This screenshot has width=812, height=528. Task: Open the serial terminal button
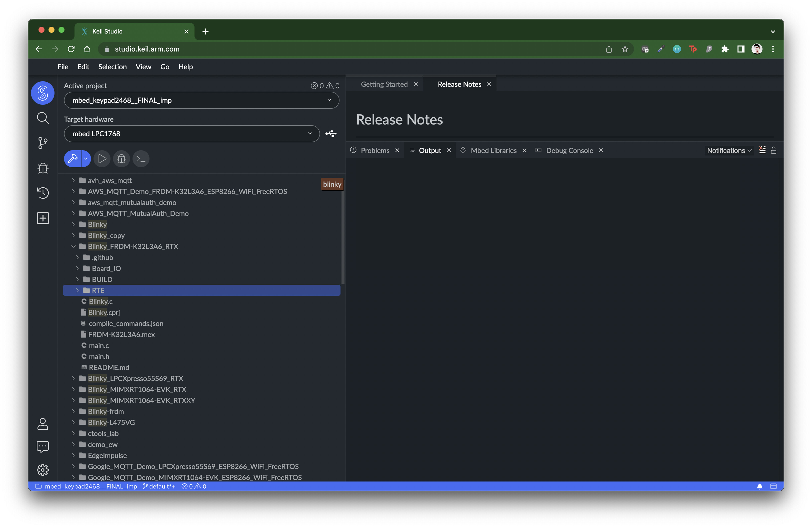coord(141,158)
